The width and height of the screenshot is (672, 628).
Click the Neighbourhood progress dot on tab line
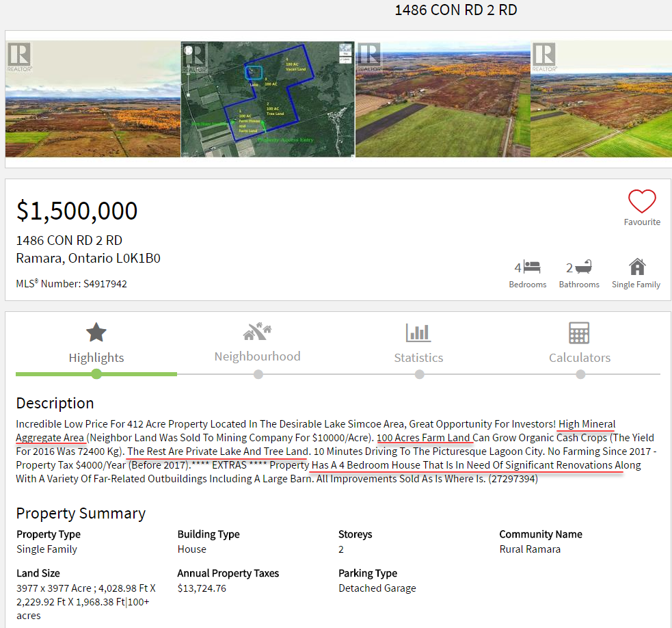258,374
